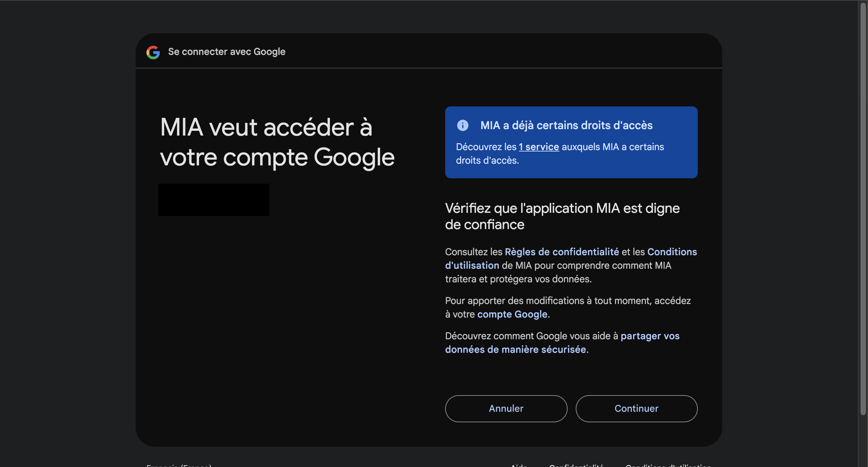Click the info icon in blue banner
The image size is (868, 467).
point(462,125)
